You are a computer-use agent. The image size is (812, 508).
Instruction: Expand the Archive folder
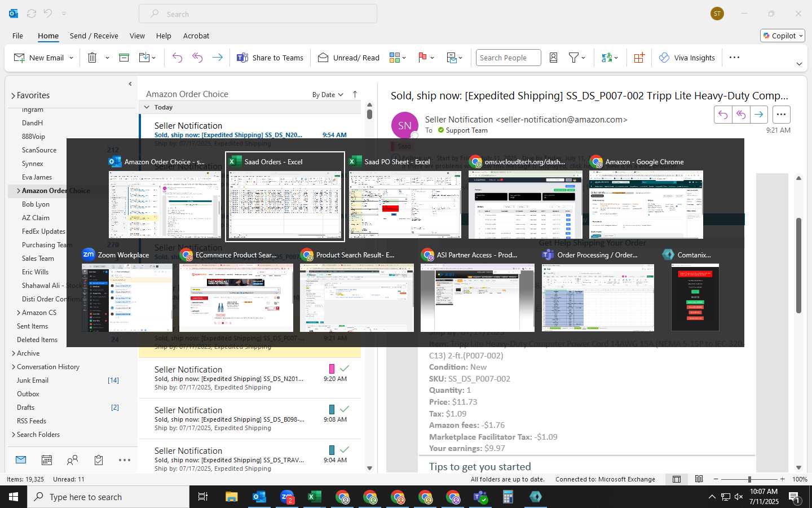tap(13, 353)
